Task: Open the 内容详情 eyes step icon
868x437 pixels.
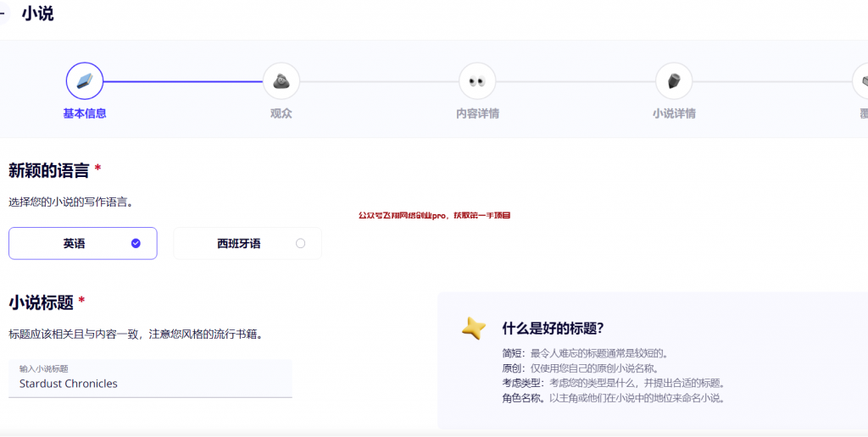Action: pos(476,81)
